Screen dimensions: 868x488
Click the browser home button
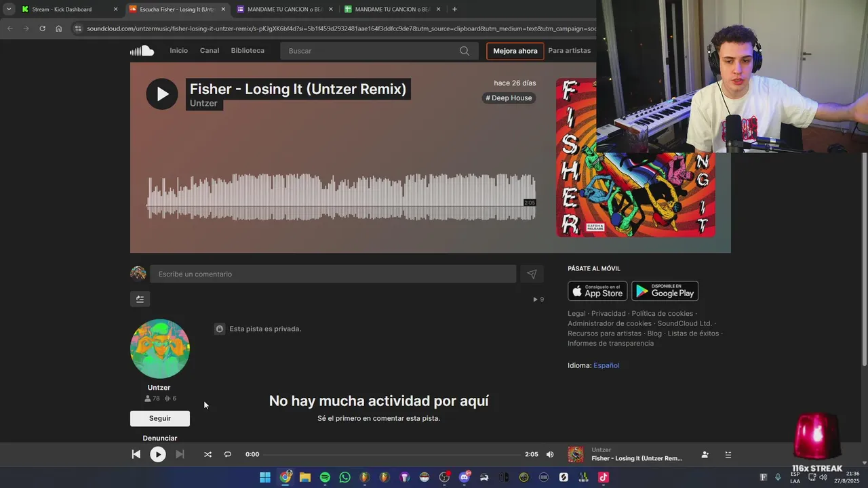click(59, 28)
